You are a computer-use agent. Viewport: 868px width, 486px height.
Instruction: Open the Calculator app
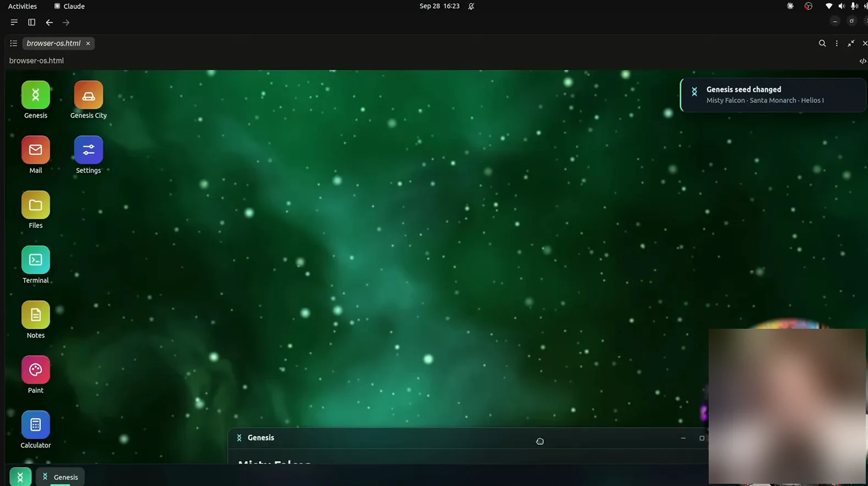click(36, 425)
